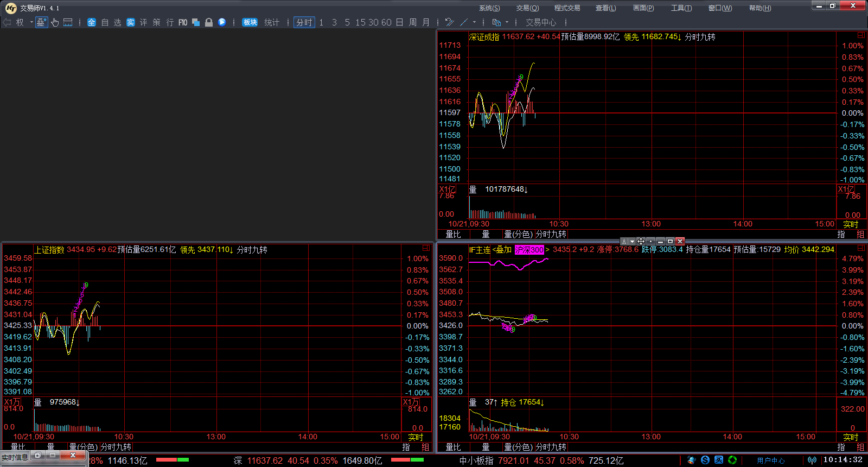Expand the line tool dropdown arrow
Viewport: 868px width, 467px height.
click(x=474, y=22)
